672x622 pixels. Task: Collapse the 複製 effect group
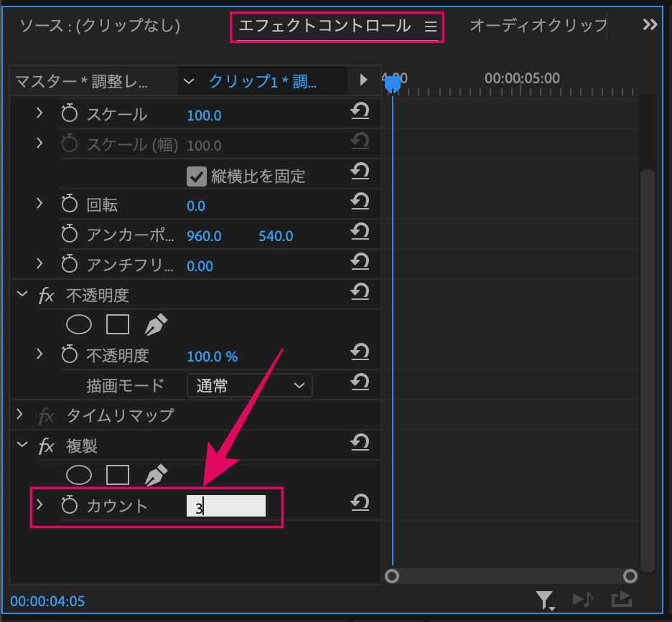click(22, 444)
